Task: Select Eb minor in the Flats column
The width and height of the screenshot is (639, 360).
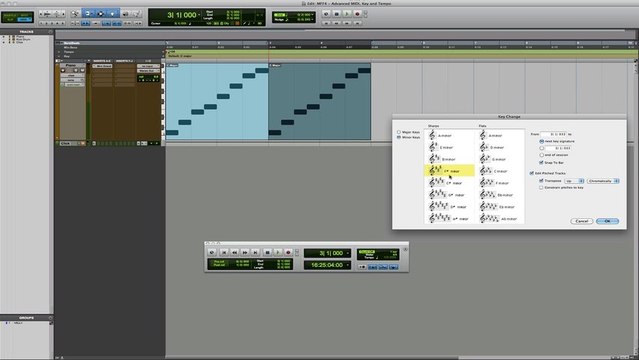Action: (x=500, y=207)
